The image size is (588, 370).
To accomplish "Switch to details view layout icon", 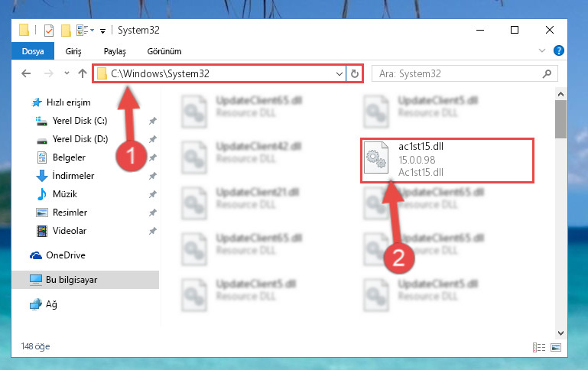I will [x=539, y=348].
